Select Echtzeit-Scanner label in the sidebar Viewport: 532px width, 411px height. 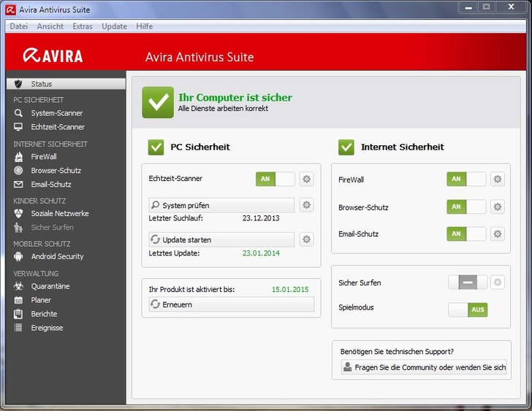tap(58, 127)
